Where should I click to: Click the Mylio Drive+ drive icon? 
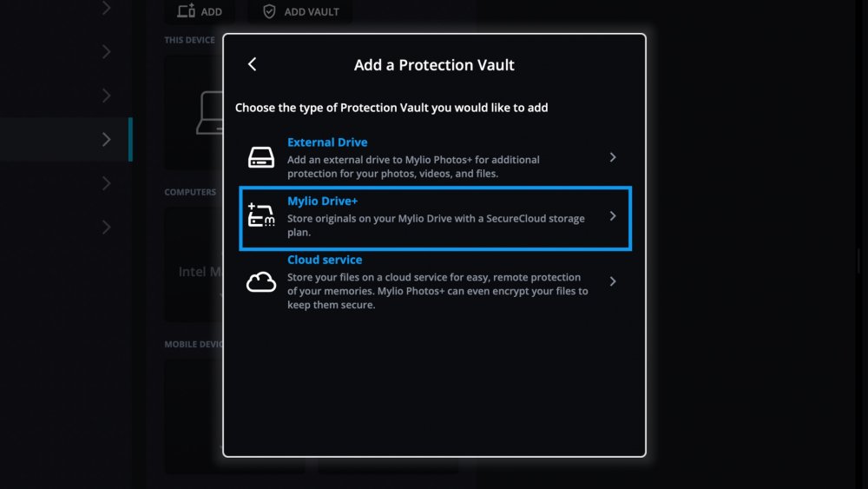click(261, 215)
